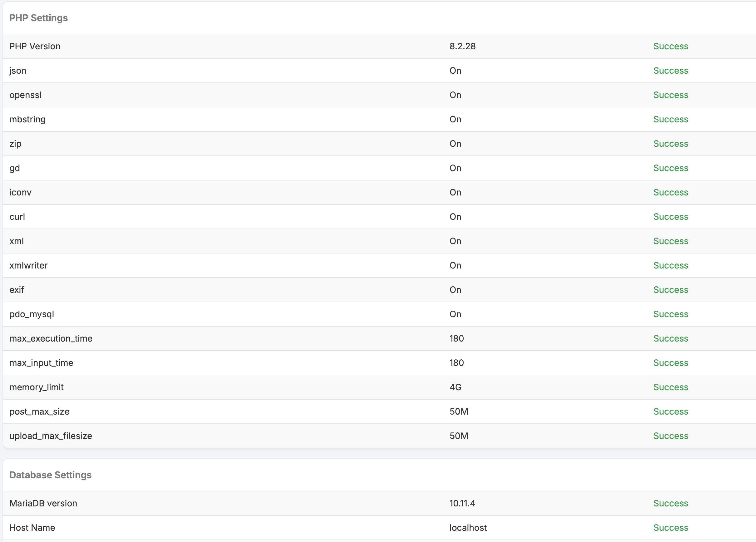Select the 8.2.28 PHP version value
The height and width of the screenshot is (542, 756).
click(462, 46)
